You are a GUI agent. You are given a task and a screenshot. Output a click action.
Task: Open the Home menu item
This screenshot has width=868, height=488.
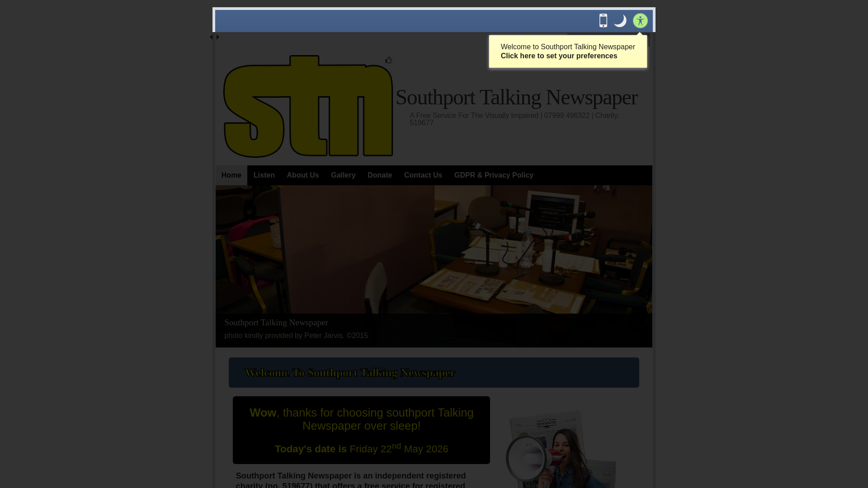[x=231, y=175]
